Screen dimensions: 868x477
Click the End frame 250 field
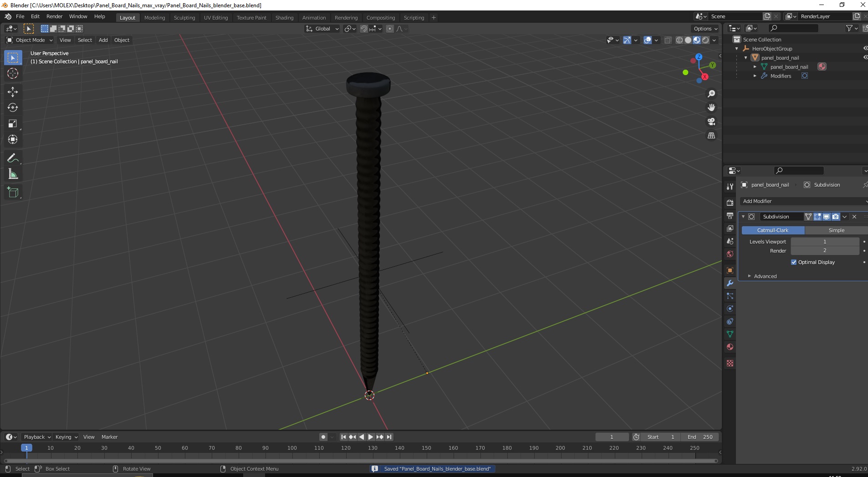[700, 437]
